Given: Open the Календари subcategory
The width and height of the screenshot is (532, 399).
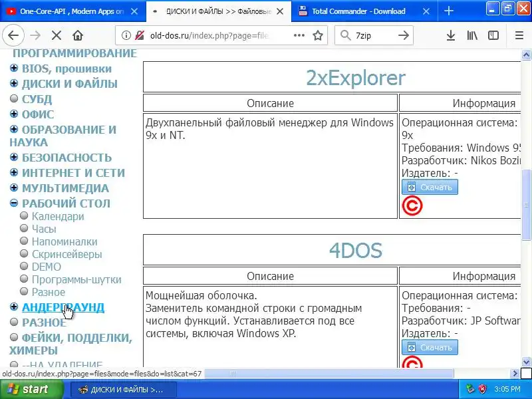Looking at the screenshot, I should pyautogui.click(x=58, y=217).
